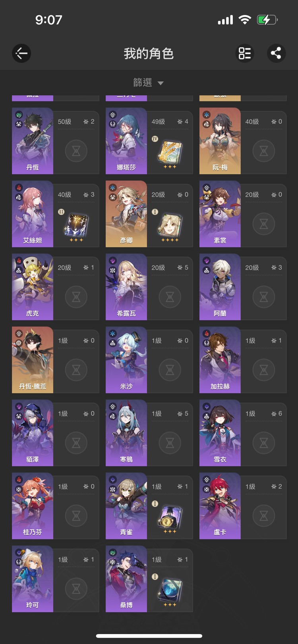Image resolution: width=298 pixels, height=644 pixels.
Task: Select the 阮·梅 character portrait
Action: point(220,141)
